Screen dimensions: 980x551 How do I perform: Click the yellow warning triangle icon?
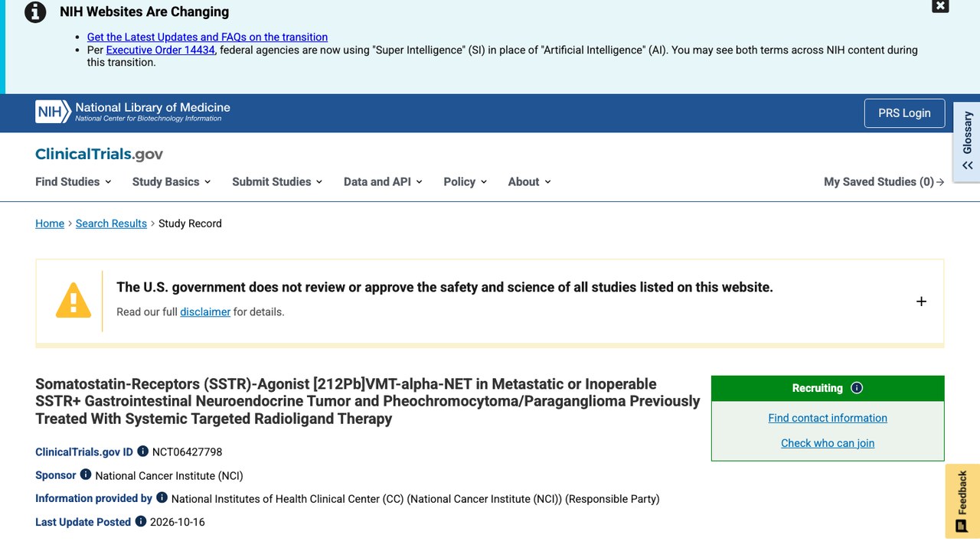73,300
